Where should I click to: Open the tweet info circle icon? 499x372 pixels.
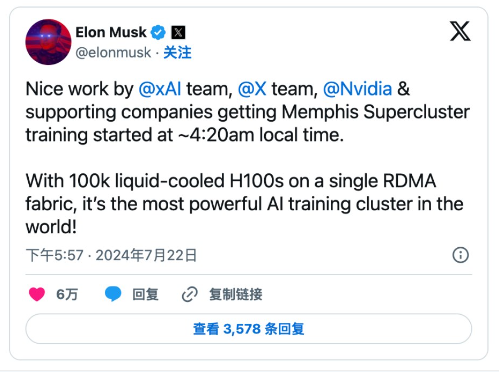[x=460, y=255]
